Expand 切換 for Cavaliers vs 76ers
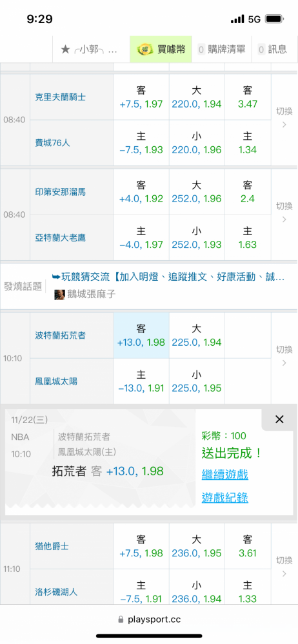Viewport: 298px width, 644px height. 284,118
